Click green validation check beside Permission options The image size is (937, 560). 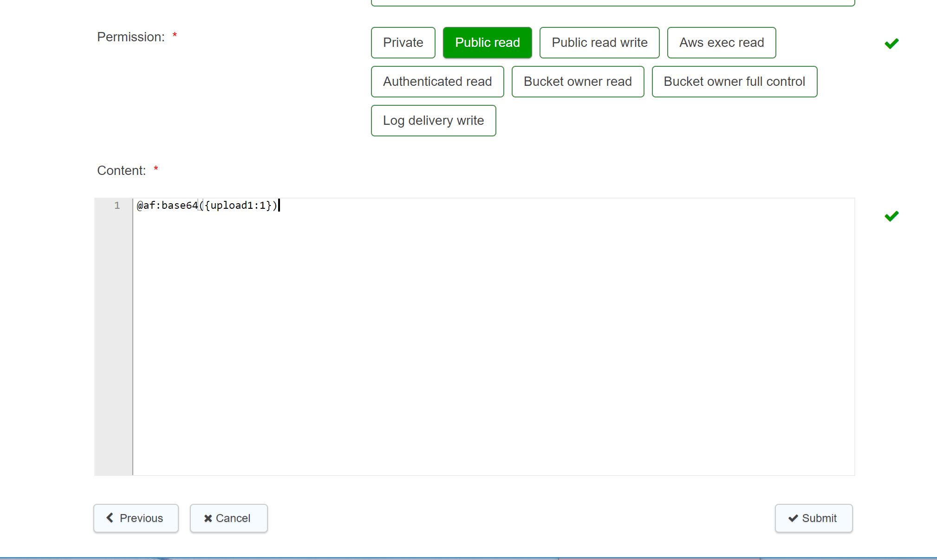(891, 43)
